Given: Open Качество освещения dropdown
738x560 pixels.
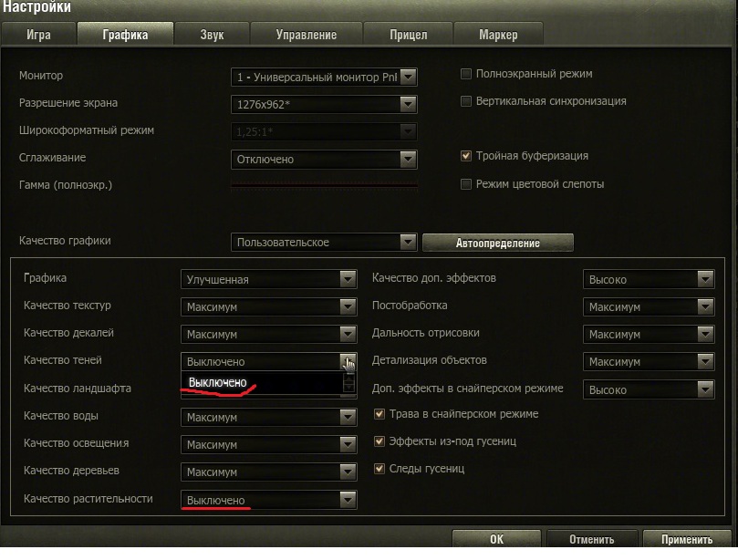Looking at the screenshot, I should pyautogui.click(x=269, y=445).
